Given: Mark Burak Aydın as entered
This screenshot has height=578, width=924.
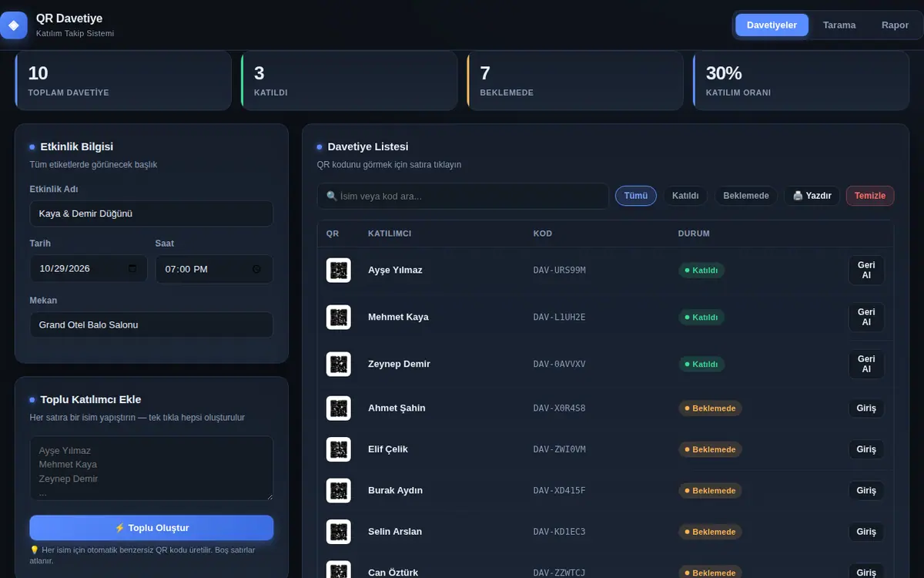Looking at the screenshot, I should [x=866, y=491].
